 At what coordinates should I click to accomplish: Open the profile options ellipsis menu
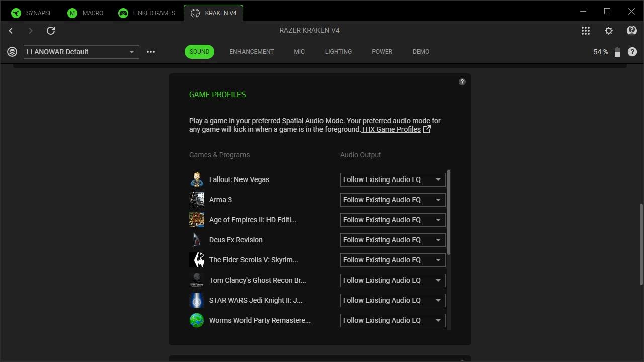point(151,52)
